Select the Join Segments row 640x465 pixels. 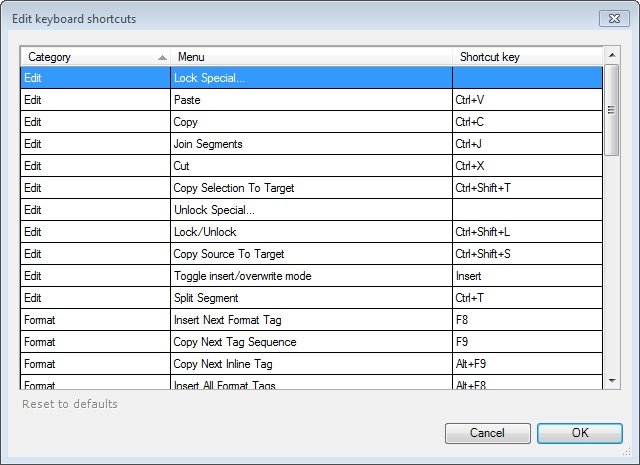coord(311,144)
